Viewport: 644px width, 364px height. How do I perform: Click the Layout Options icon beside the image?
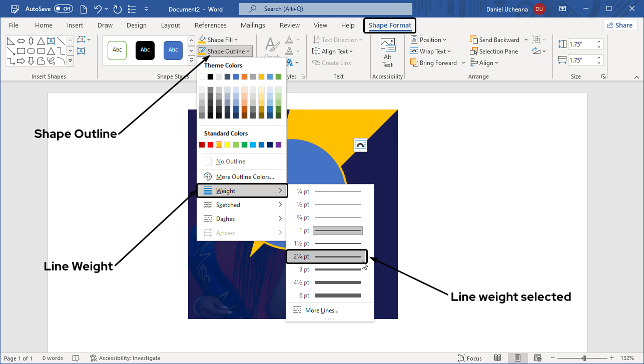[x=360, y=145]
